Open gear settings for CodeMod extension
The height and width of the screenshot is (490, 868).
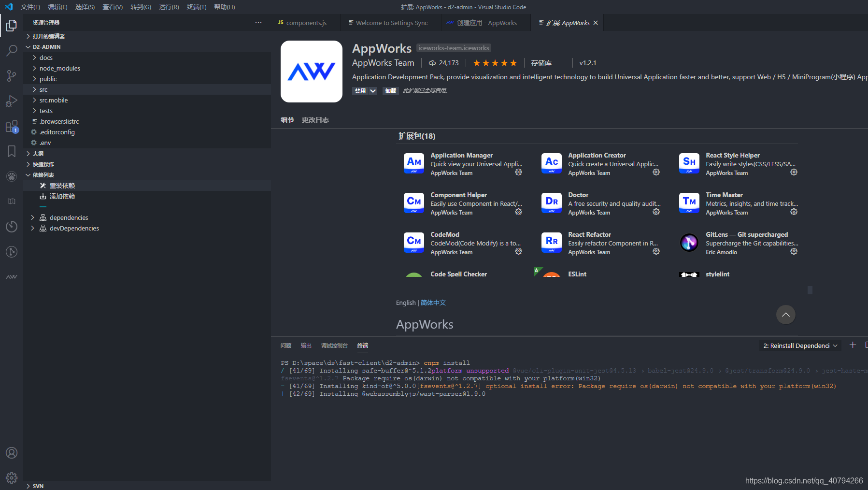tap(518, 251)
